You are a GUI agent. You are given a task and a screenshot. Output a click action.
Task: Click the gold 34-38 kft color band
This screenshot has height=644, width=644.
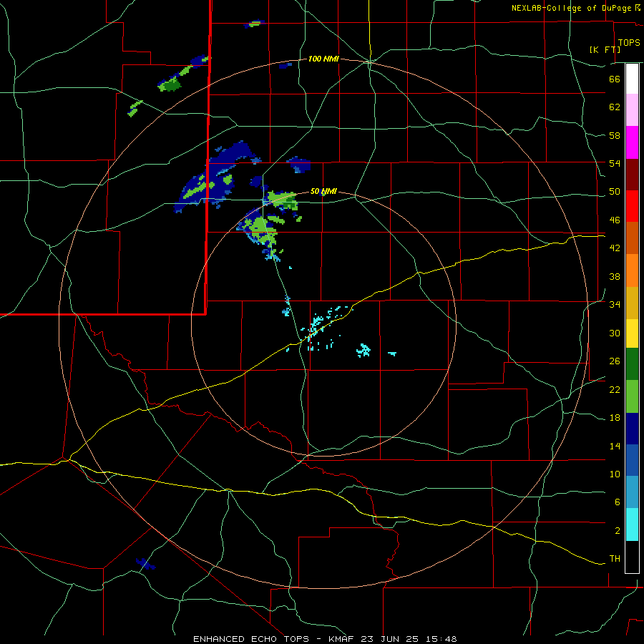[x=632, y=303]
